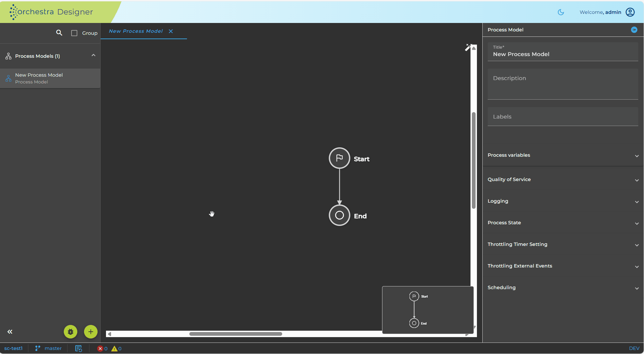Click the magic wand auto-layout icon
Image resolution: width=644 pixels, height=354 pixels.
(468, 47)
